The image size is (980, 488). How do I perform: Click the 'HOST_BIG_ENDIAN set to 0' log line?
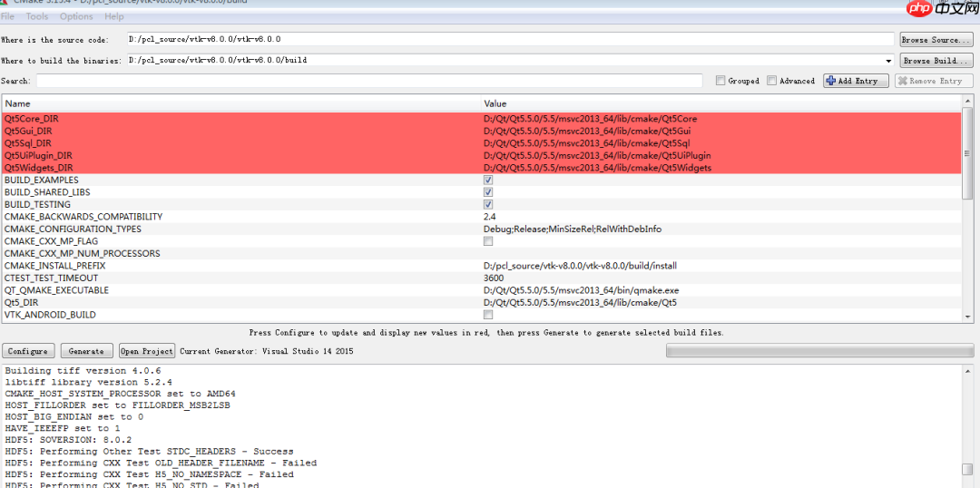[x=74, y=416]
